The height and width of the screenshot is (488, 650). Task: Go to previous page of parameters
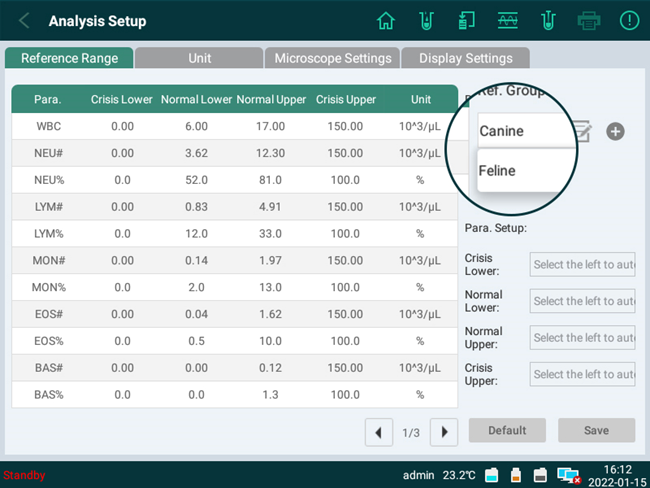coord(378,432)
